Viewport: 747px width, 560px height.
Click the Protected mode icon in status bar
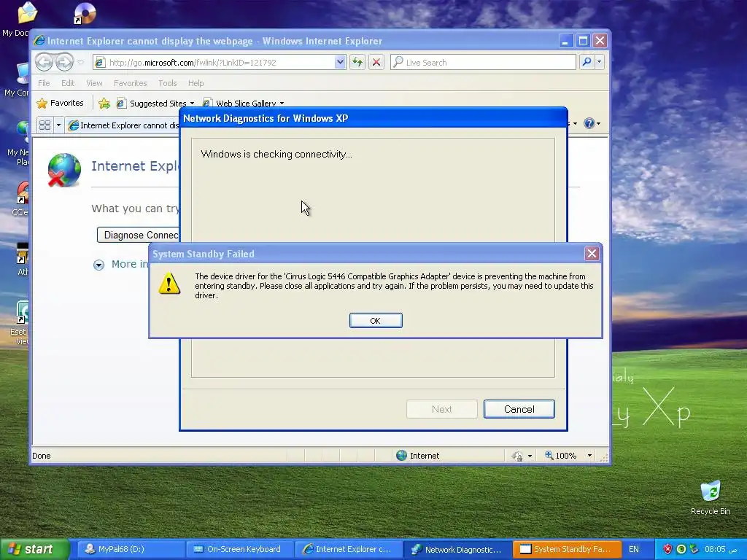(517, 456)
